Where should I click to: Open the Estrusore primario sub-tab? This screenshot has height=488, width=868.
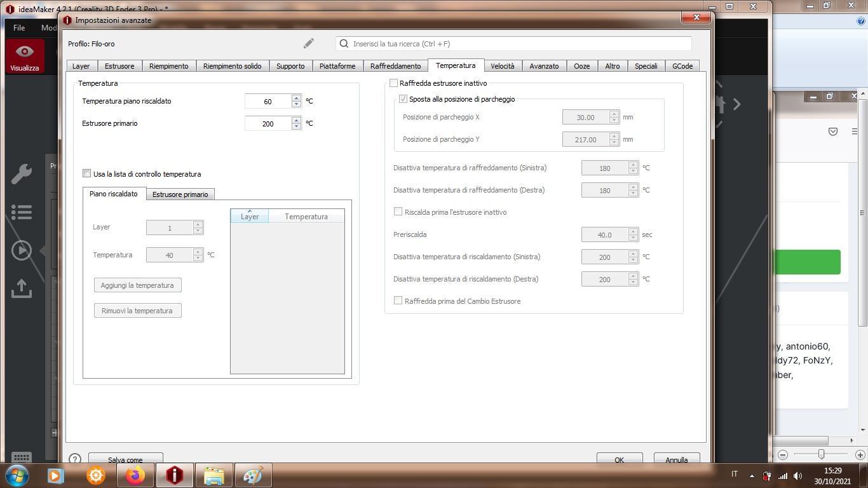click(x=180, y=194)
